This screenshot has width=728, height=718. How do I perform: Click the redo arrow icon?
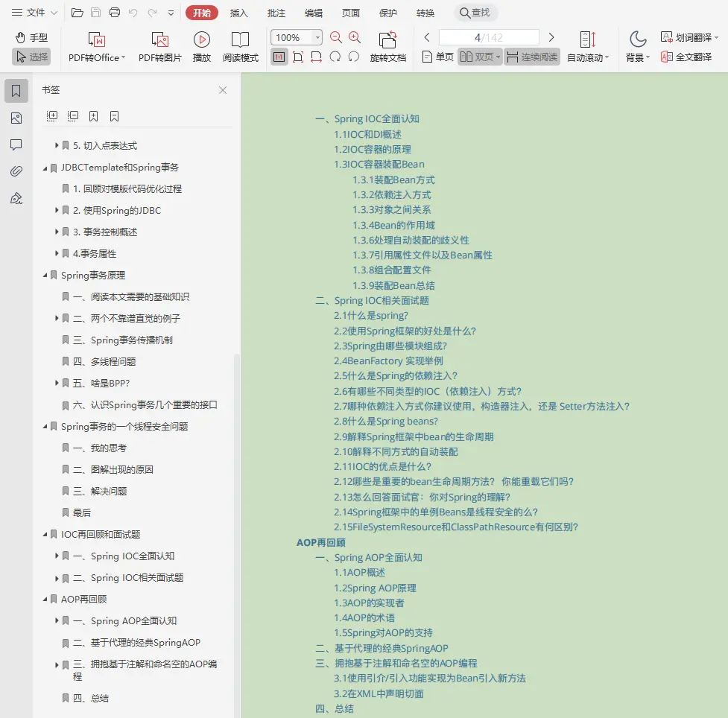tap(152, 13)
